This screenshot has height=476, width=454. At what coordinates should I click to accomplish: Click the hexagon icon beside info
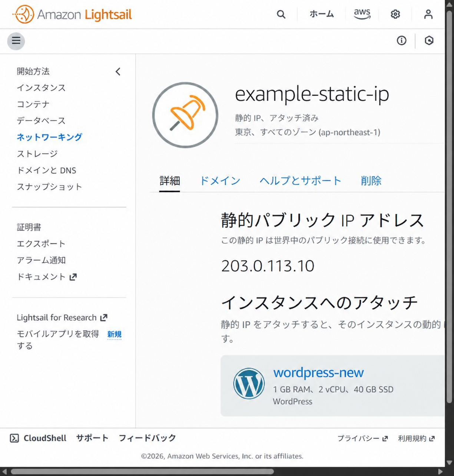coord(429,40)
